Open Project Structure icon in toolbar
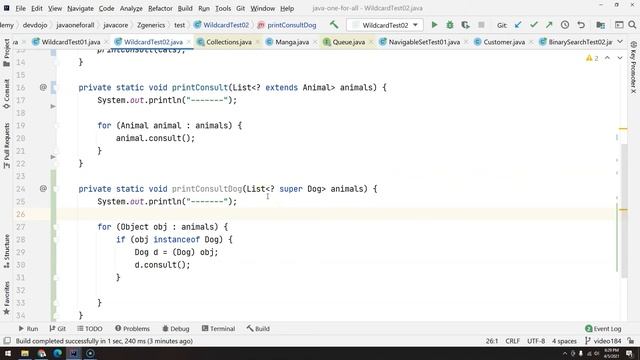640x360 pixels. (x=600, y=25)
